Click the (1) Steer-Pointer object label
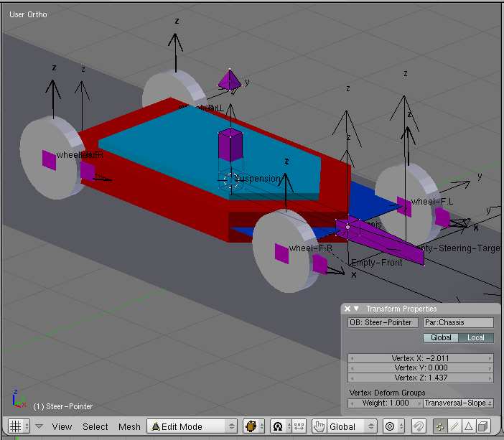 pyautogui.click(x=63, y=406)
